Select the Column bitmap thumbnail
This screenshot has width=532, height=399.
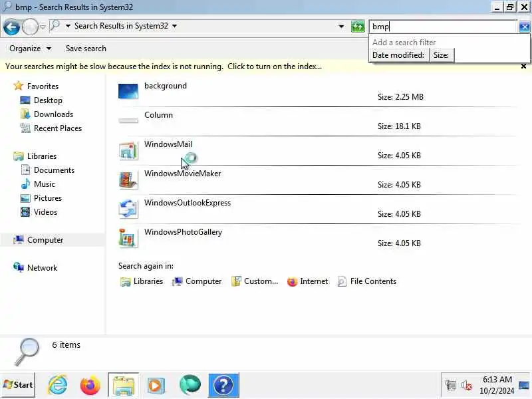(128, 120)
